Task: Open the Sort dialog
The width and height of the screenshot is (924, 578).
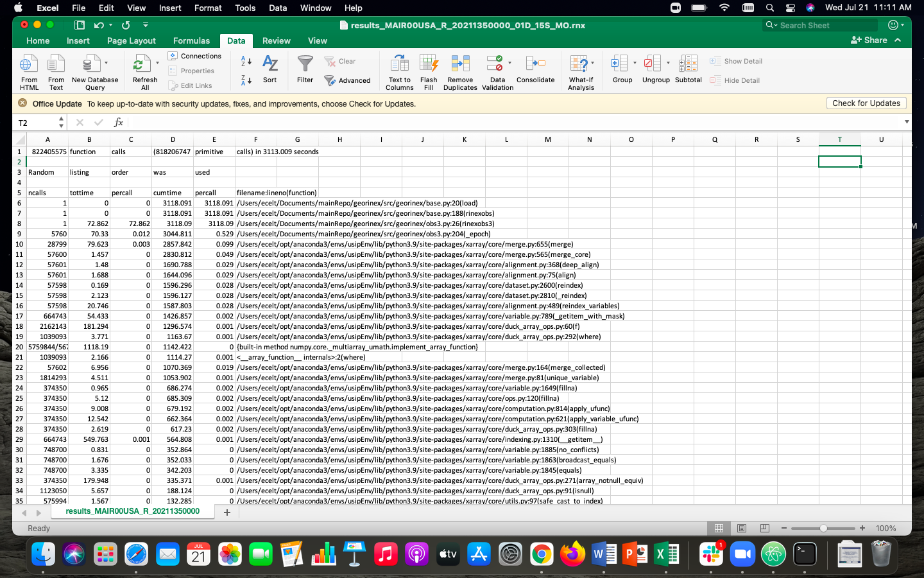Action: click(x=270, y=69)
